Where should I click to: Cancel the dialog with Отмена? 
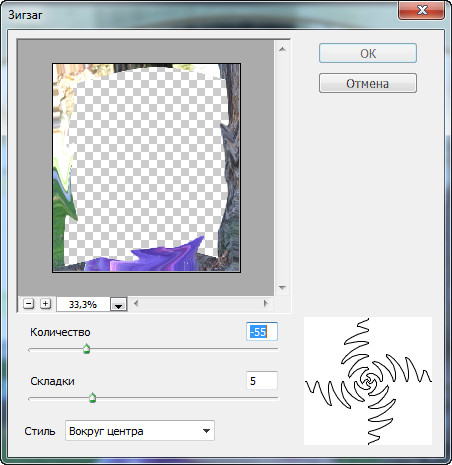368,83
